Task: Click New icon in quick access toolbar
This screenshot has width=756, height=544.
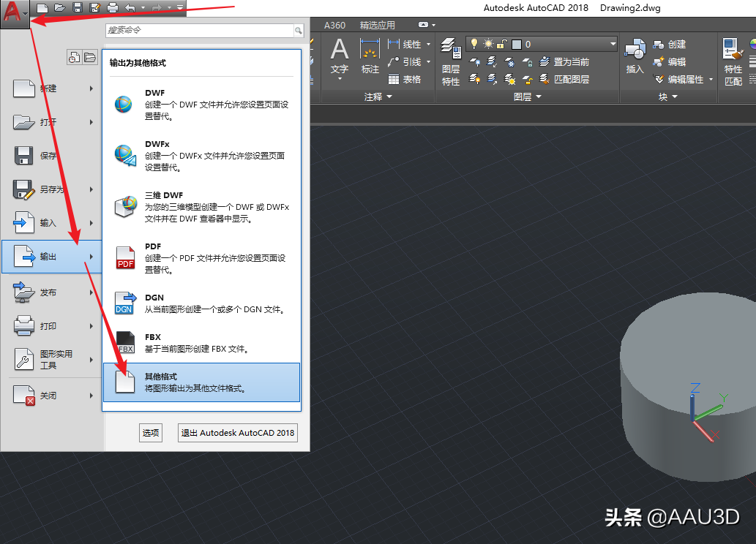Action: coord(42,8)
